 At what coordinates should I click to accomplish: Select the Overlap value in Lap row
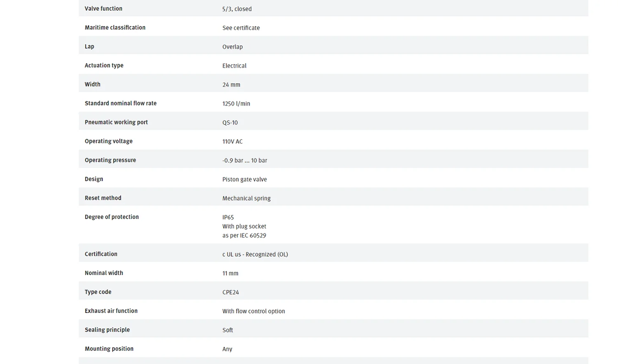click(x=232, y=47)
